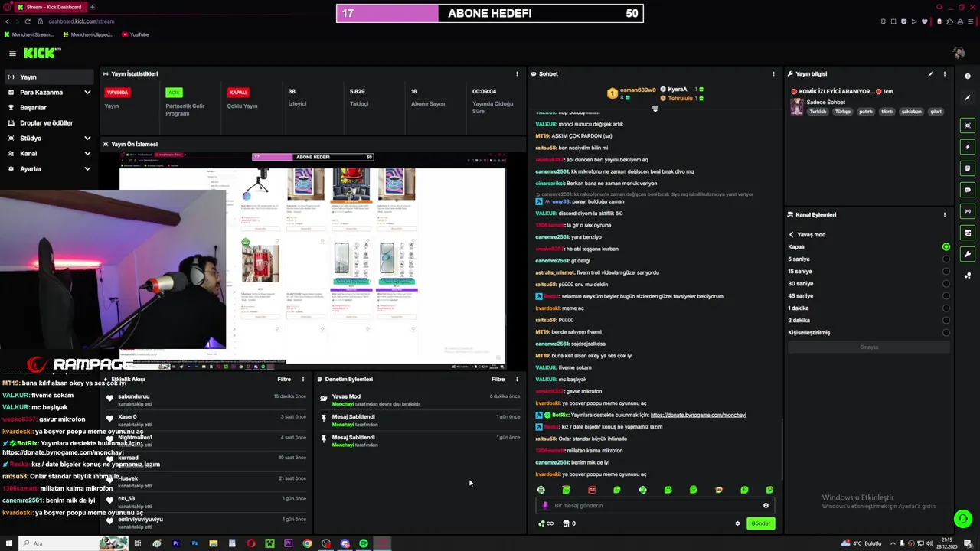The height and width of the screenshot is (551, 980).
Task: Select 1 dakika slow mode option
Action: 868,308
